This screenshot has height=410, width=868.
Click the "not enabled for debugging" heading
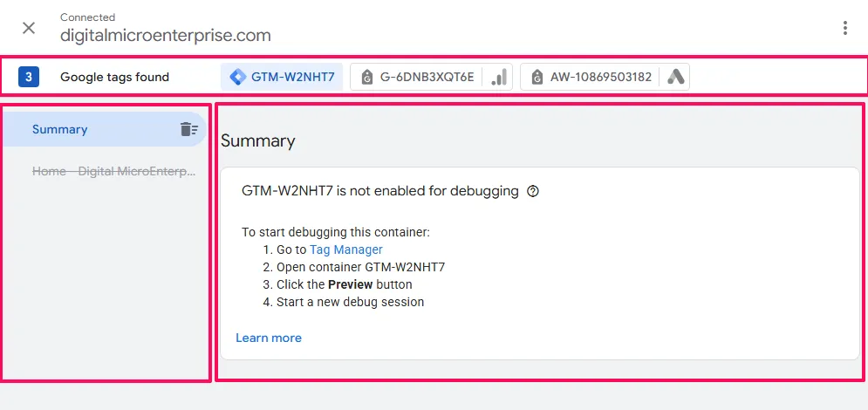point(379,191)
